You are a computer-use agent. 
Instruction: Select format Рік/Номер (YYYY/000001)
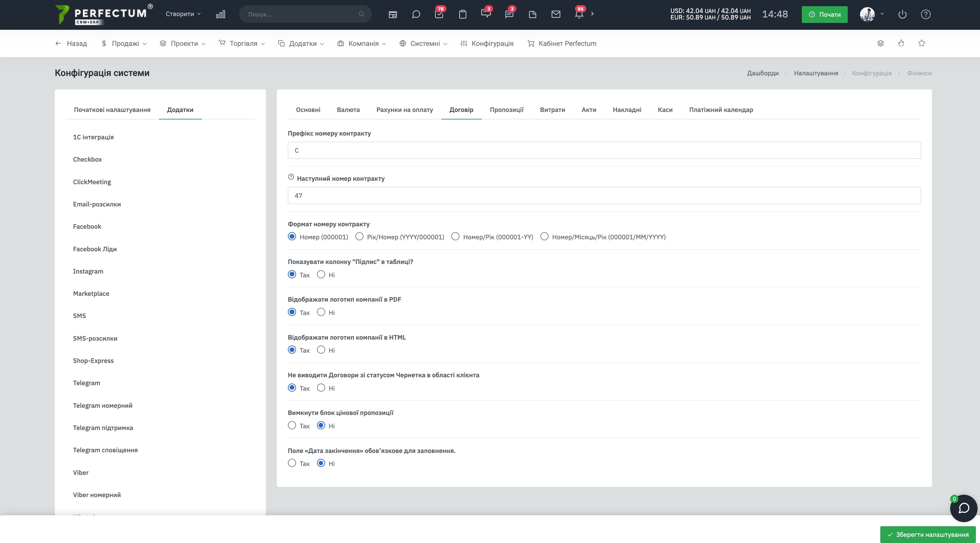(x=359, y=237)
